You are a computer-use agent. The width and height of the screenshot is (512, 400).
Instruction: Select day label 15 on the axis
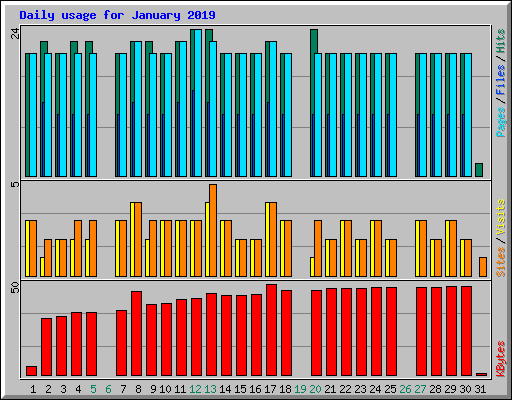[x=240, y=389]
